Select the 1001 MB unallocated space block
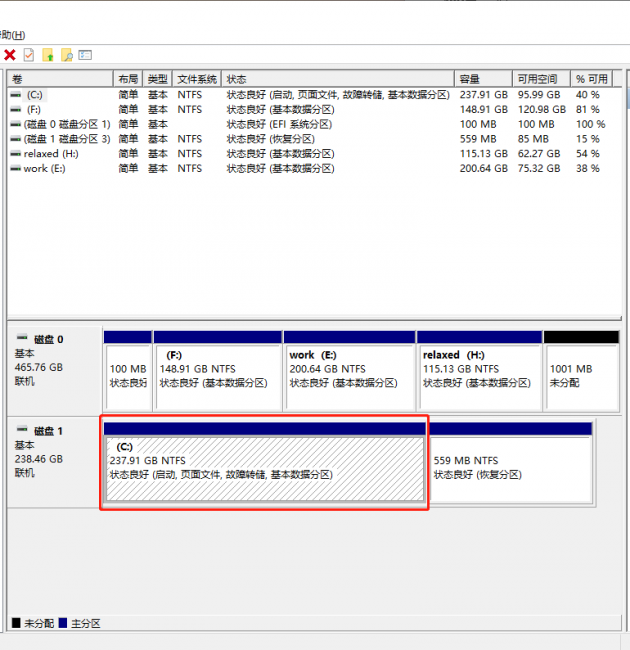 pos(582,371)
